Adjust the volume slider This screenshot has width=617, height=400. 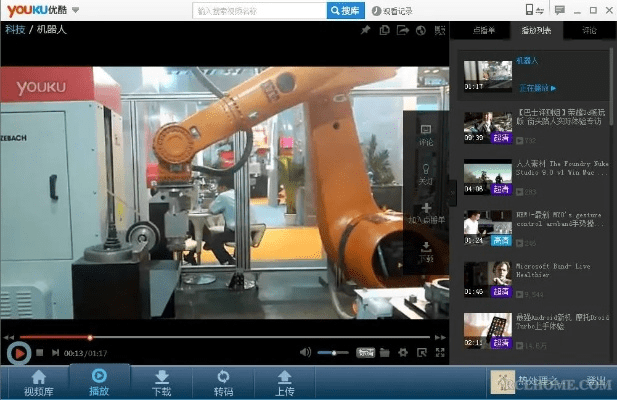333,352
